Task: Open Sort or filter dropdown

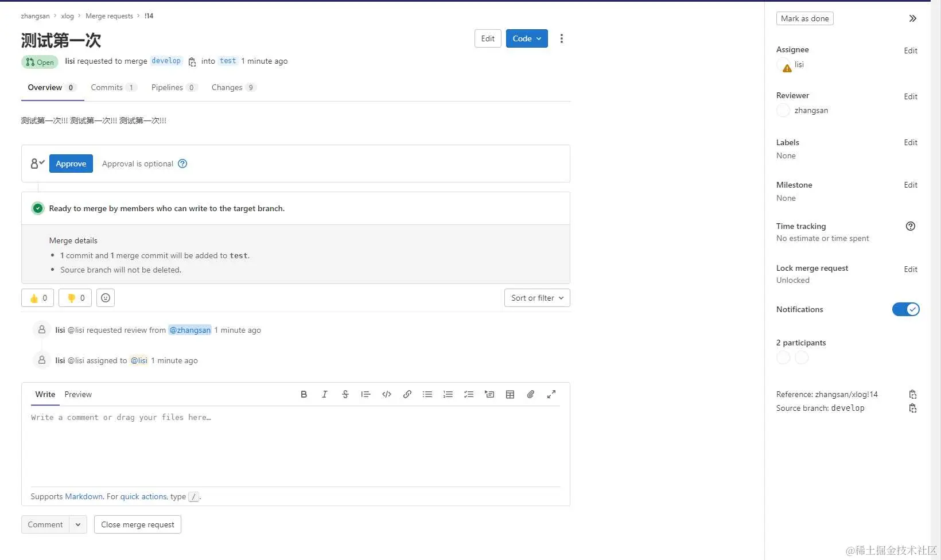Action: click(537, 298)
